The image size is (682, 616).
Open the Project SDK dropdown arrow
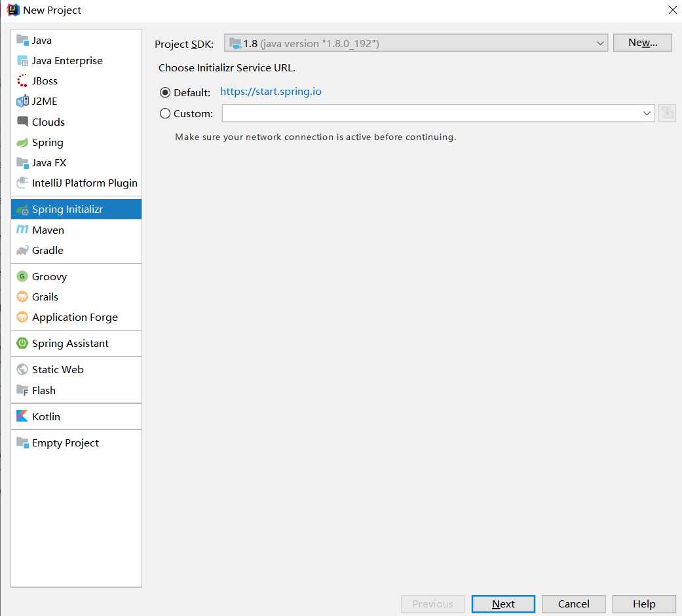click(600, 43)
